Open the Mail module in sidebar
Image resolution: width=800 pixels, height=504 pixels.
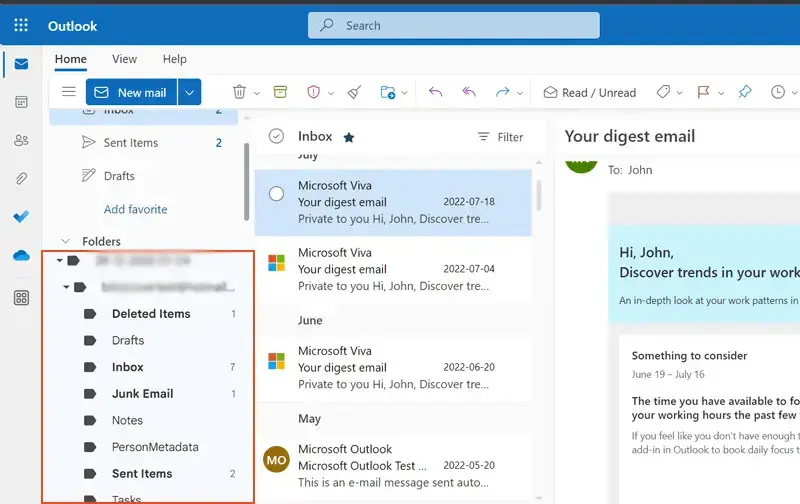21,64
